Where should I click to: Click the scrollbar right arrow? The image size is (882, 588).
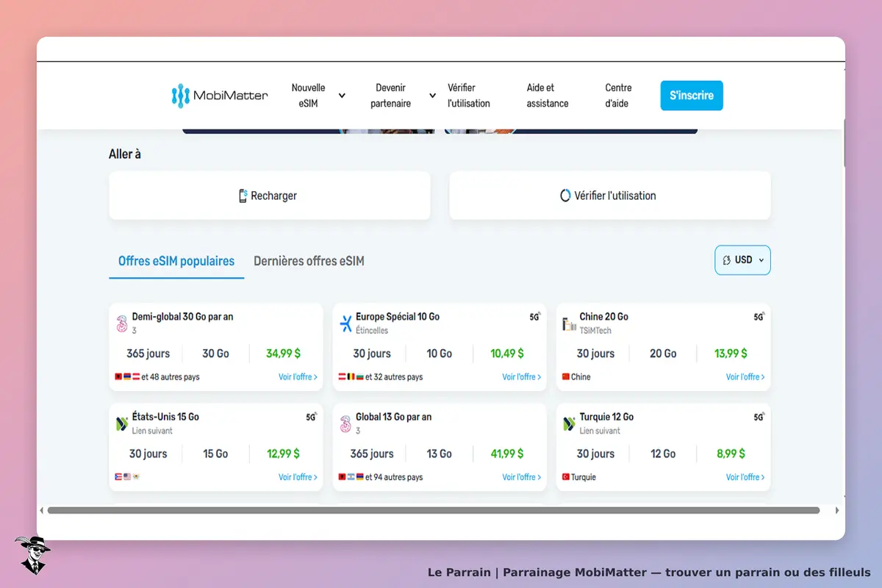pos(837,510)
